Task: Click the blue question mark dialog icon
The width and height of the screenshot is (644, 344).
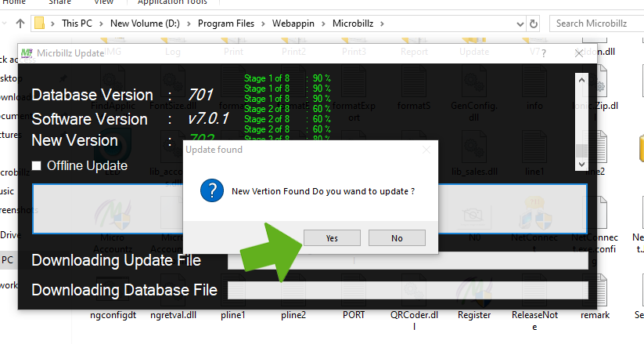Action: coord(211,191)
